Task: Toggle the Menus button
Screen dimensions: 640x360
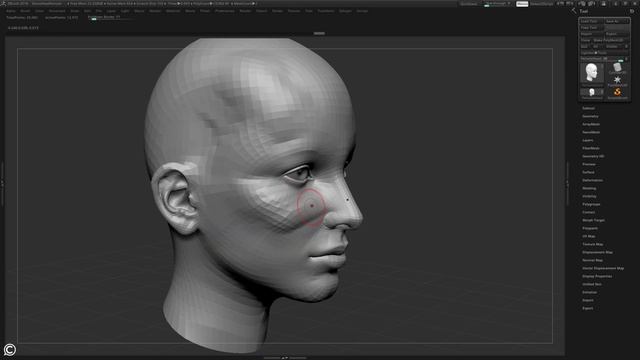Action: click(522, 4)
